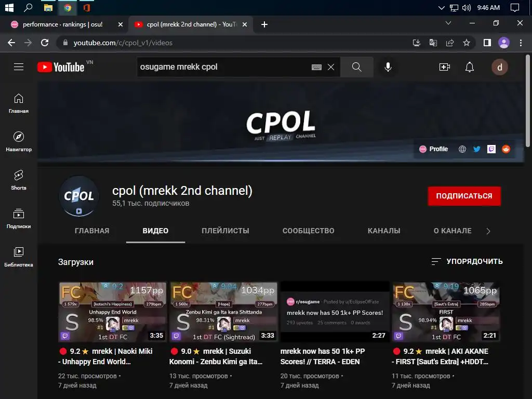Click the install app icon in address bar

[x=416, y=43]
